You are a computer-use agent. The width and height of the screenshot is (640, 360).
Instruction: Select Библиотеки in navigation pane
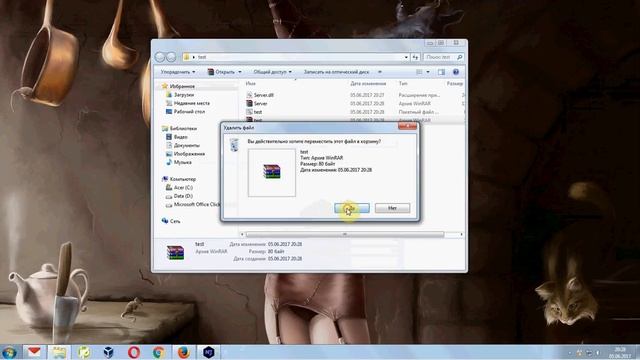(x=183, y=128)
